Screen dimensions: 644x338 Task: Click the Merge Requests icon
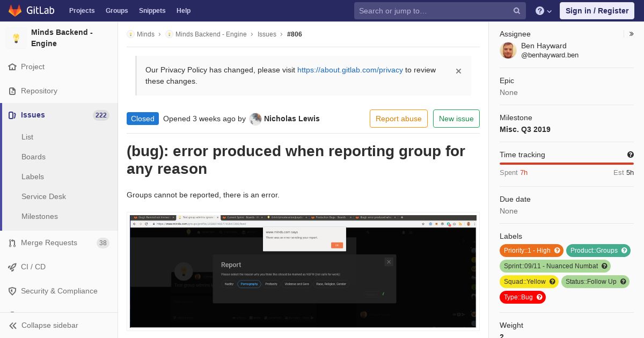12,243
